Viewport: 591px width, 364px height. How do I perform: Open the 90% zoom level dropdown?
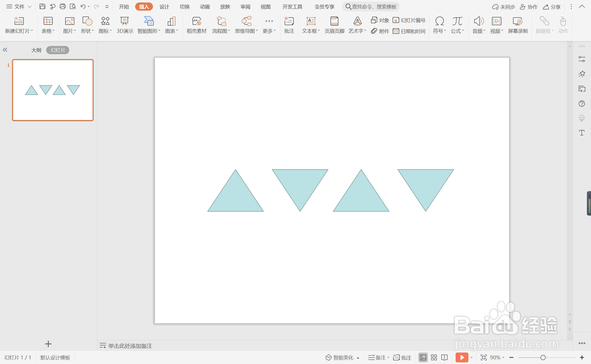(x=497, y=357)
